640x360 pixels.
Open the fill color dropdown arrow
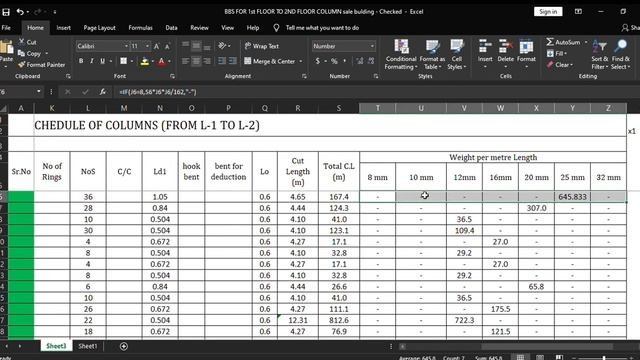point(152,62)
